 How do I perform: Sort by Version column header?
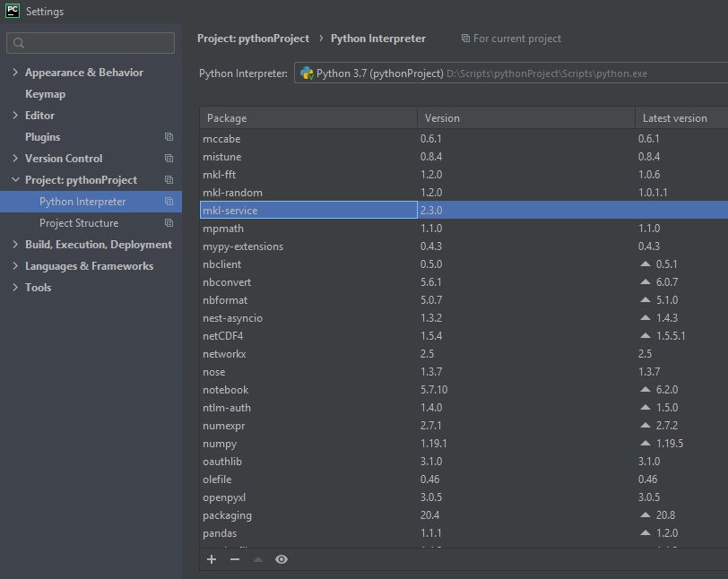(x=526, y=118)
